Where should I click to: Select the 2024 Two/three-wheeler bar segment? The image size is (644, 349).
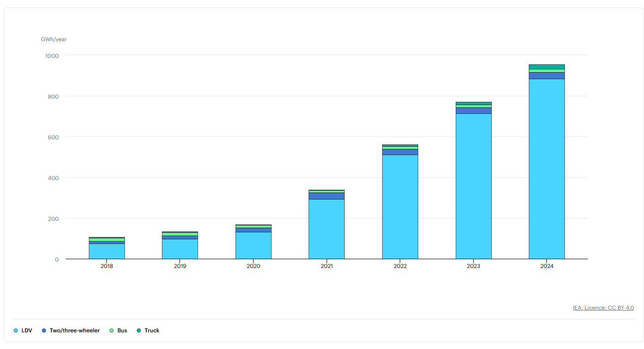(547, 76)
